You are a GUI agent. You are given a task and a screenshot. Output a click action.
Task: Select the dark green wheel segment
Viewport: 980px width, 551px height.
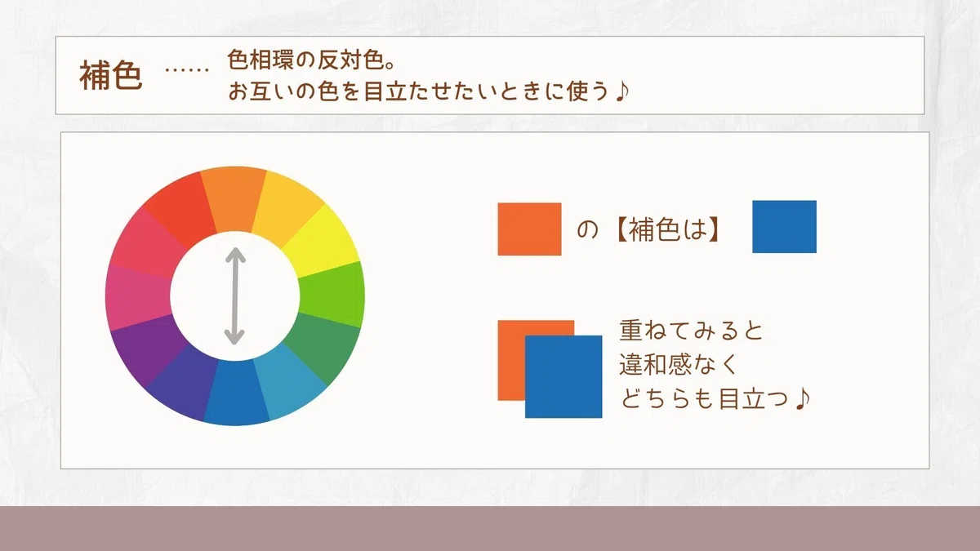tap(323, 347)
